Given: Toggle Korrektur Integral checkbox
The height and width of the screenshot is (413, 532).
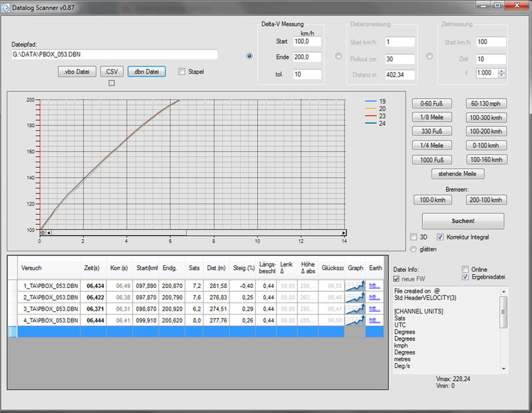Looking at the screenshot, I should click(x=440, y=237).
